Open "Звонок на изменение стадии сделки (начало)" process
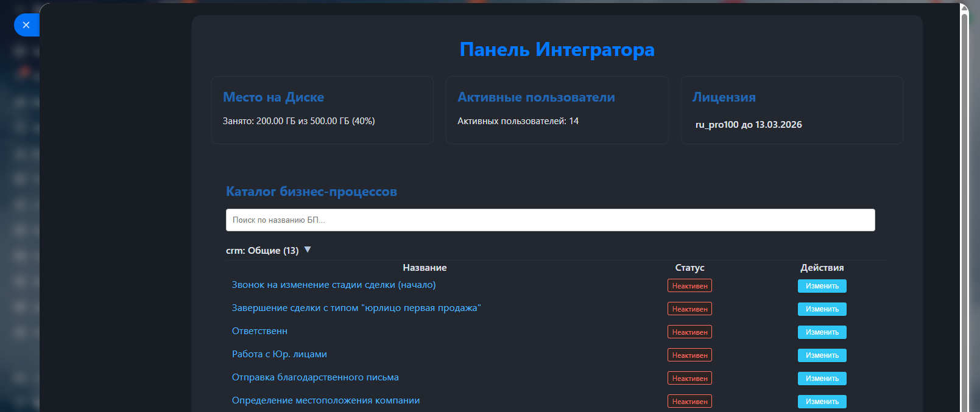Screen dimensions: 980x412 (333, 285)
